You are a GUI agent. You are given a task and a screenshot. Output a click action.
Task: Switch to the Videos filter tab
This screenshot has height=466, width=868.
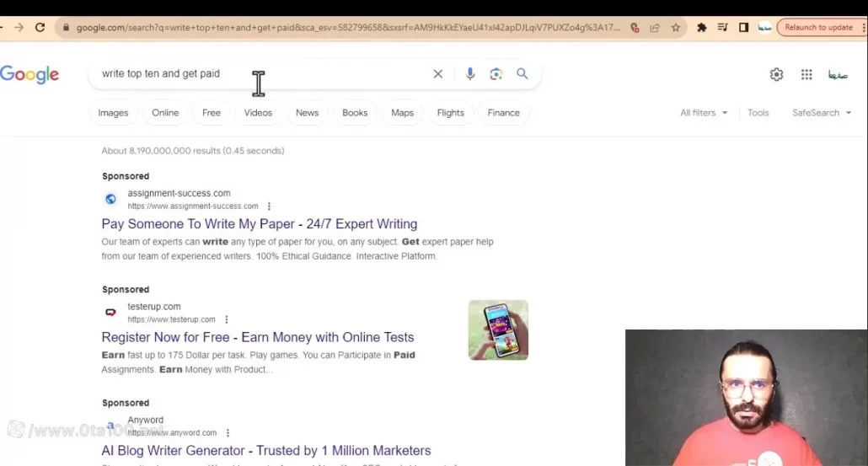pos(258,113)
